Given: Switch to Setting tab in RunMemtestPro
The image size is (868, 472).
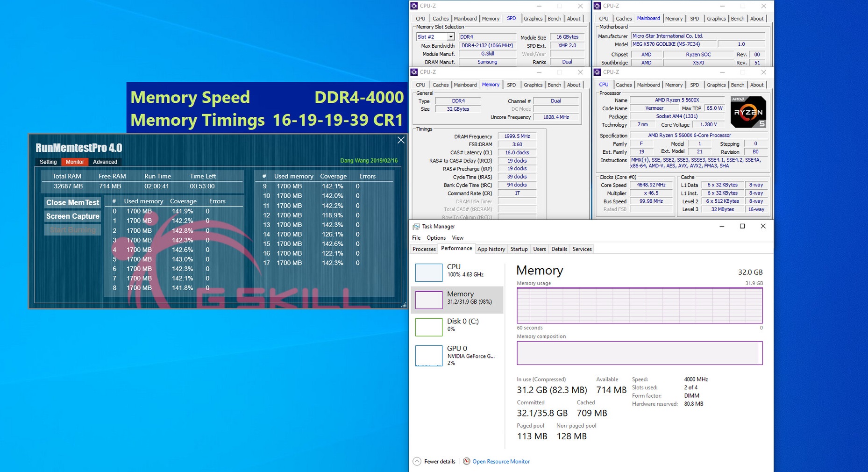Looking at the screenshot, I should click(x=48, y=162).
